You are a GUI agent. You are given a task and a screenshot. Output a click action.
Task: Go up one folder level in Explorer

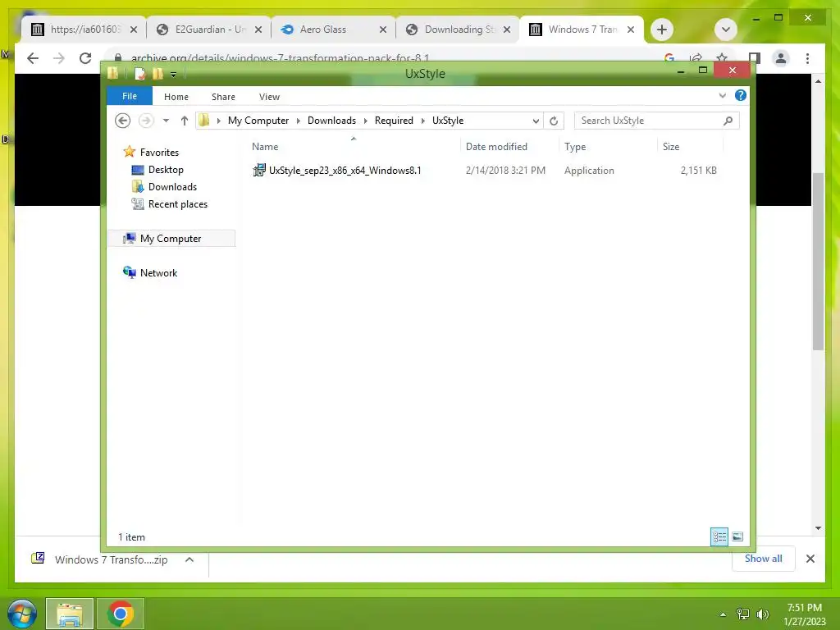coord(185,121)
